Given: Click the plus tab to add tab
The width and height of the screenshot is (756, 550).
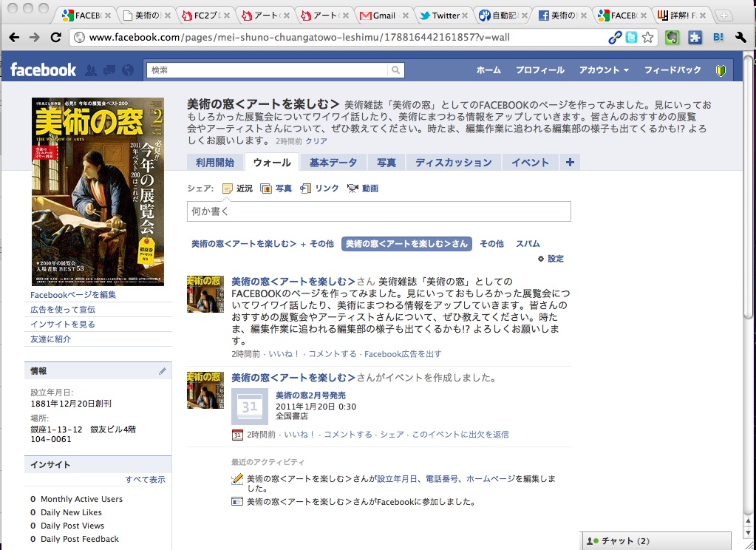Looking at the screenshot, I should (570, 163).
